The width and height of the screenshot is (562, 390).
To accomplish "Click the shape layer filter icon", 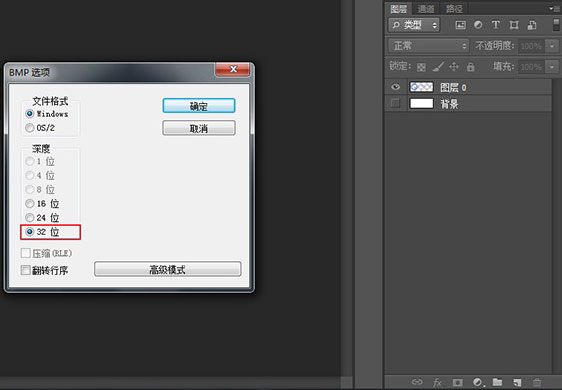I will [x=514, y=25].
